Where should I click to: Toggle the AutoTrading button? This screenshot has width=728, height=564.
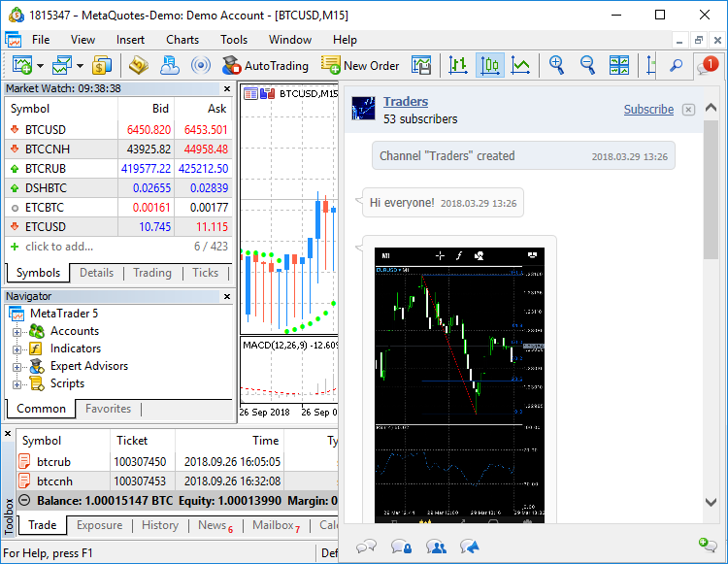(x=265, y=65)
